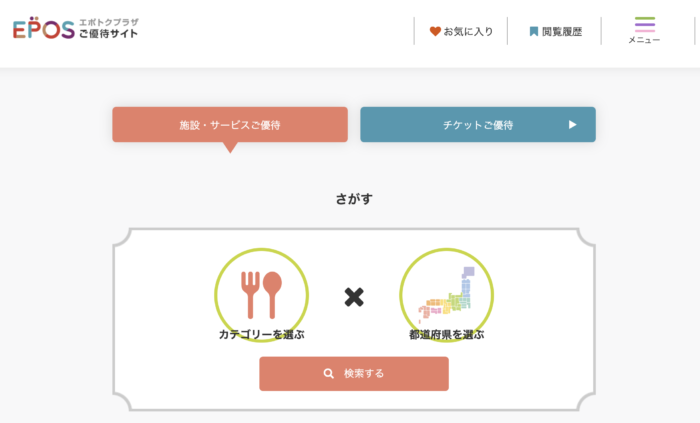Image resolution: width=700 pixels, height=423 pixels.
Task: Switch to the チケットご優待 tab
Action: [x=478, y=124]
